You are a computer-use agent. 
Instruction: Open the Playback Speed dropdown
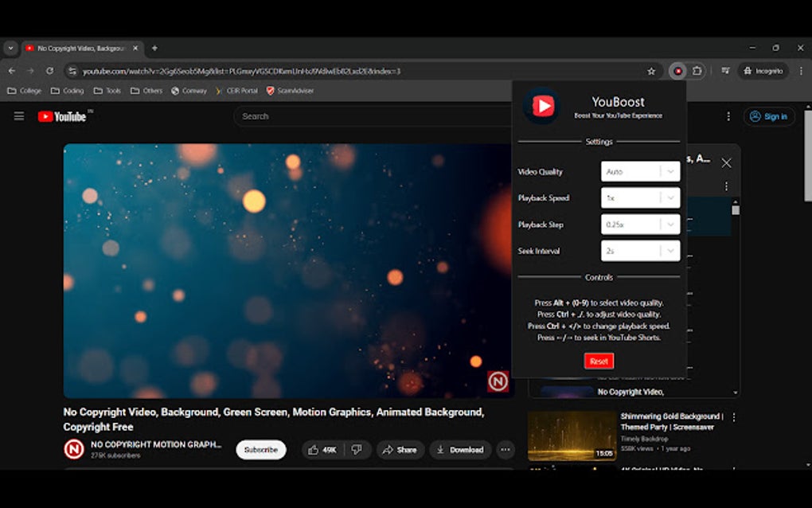click(x=640, y=197)
